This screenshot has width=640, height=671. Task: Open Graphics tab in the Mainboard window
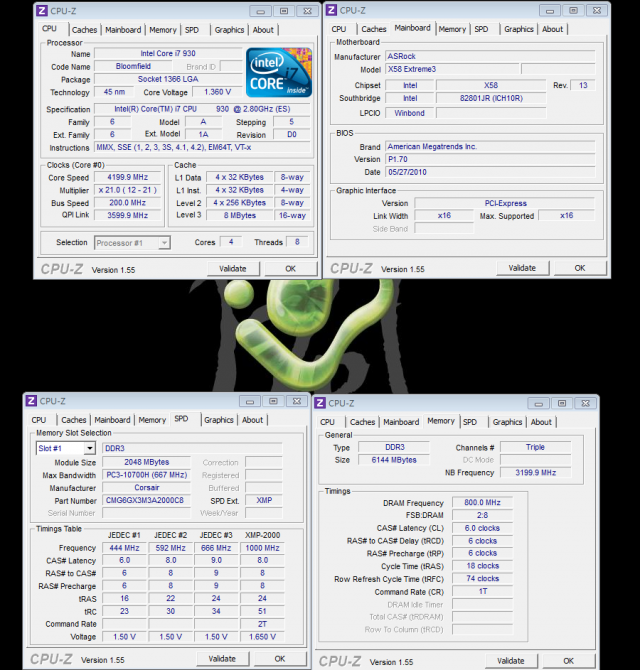519,29
